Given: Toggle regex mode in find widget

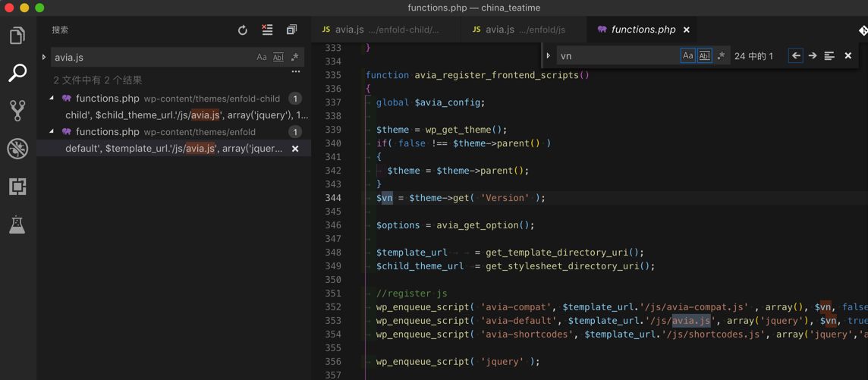Looking at the screenshot, I should click(x=721, y=55).
